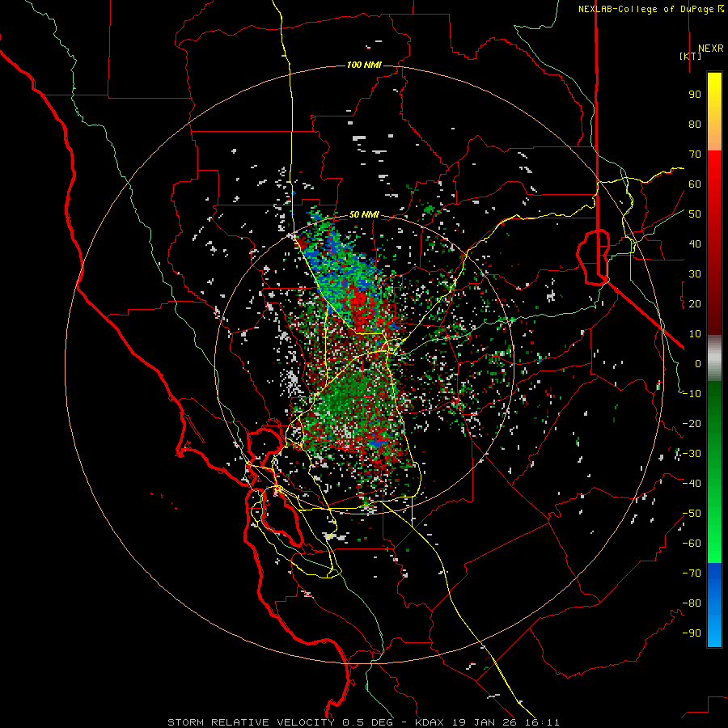Click the 80 value on velocity scale
The height and width of the screenshot is (728, 728).
(695, 125)
